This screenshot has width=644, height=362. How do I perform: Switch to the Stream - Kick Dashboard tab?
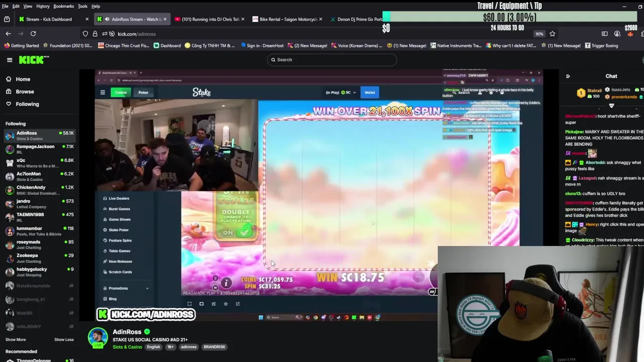tap(48, 19)
